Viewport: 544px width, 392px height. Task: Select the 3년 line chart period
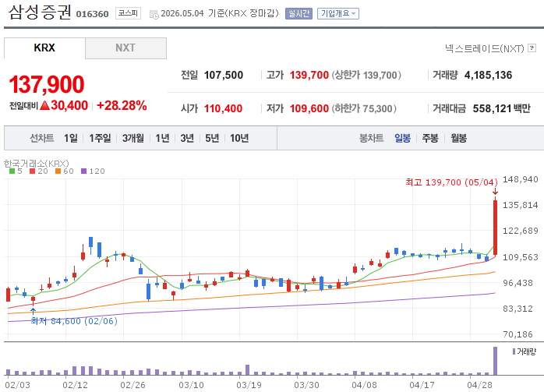click(187, 138)
